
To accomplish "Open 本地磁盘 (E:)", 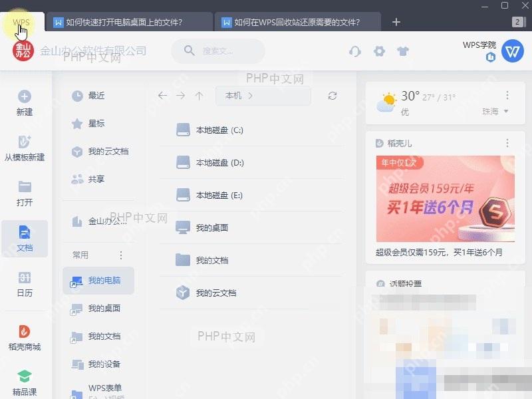I will (x=252, y=196).
